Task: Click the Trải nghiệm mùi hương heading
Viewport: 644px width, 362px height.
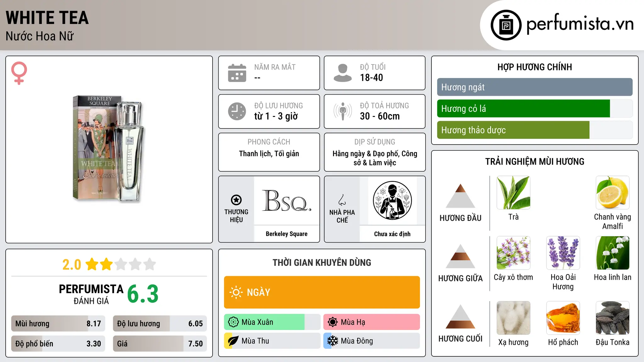Action: [535, 162]
